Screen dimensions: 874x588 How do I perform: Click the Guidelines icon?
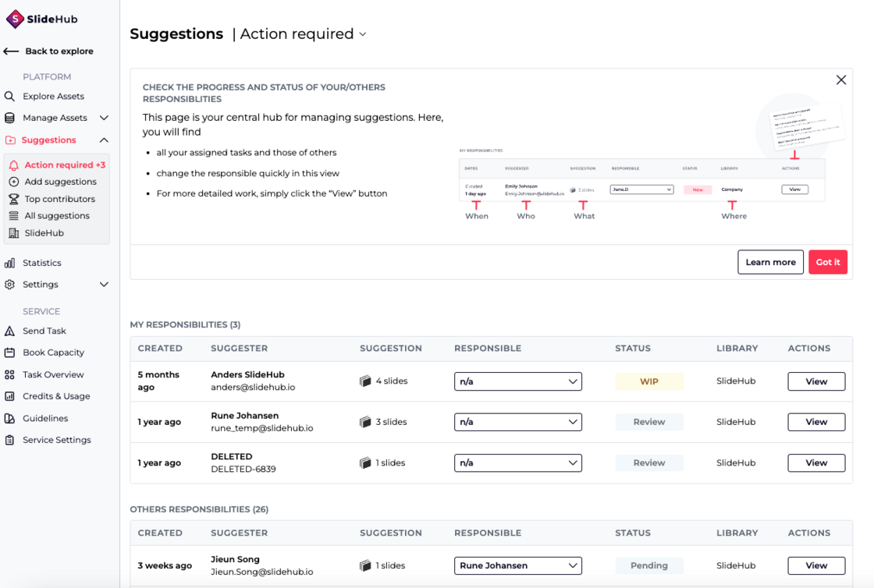click(9, 418)
